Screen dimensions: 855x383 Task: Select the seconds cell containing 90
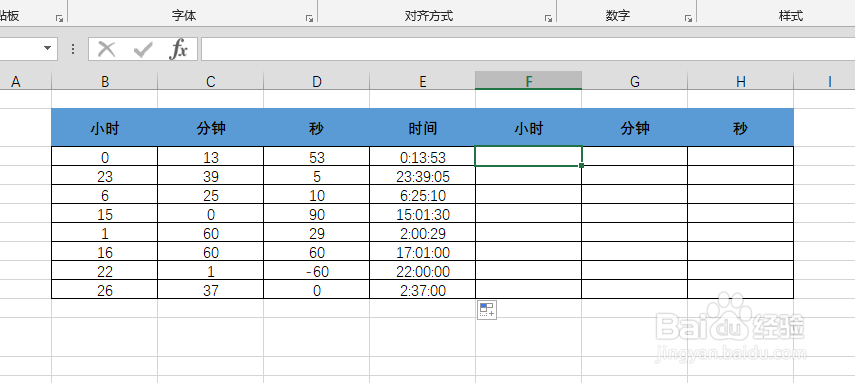coord(316,214)
